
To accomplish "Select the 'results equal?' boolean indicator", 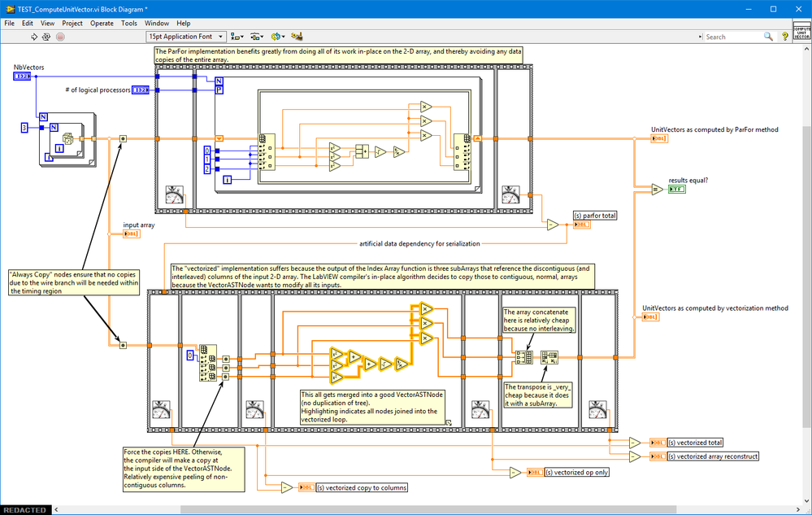I will tap(677, 189).
